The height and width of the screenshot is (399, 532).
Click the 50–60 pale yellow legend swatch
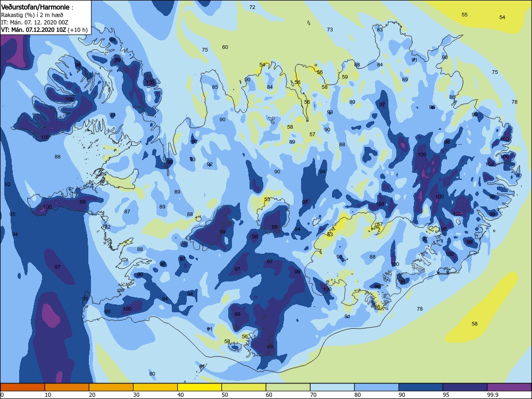coord(244,387)
